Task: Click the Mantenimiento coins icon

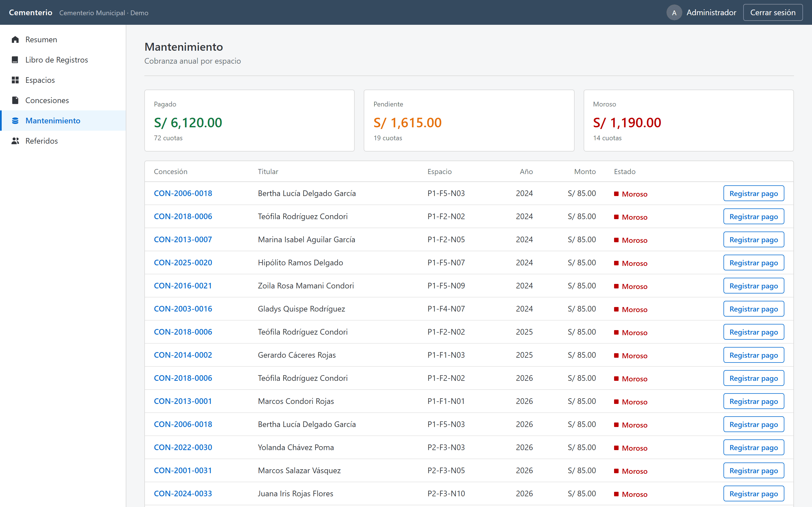Action: 15,121
